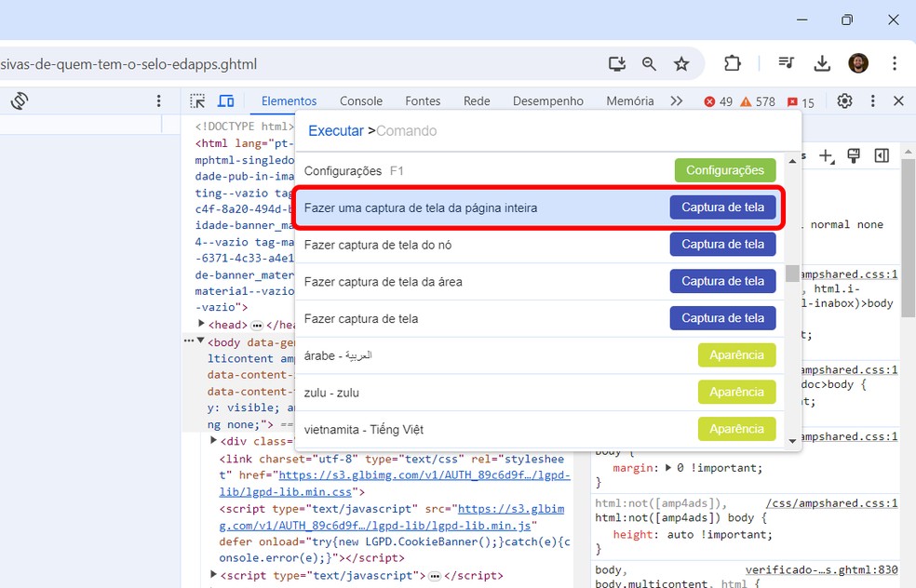Click the new style rule plus icon
Image resolution: width=916 pixels, height=588 pixels.
tap(827, 155)
